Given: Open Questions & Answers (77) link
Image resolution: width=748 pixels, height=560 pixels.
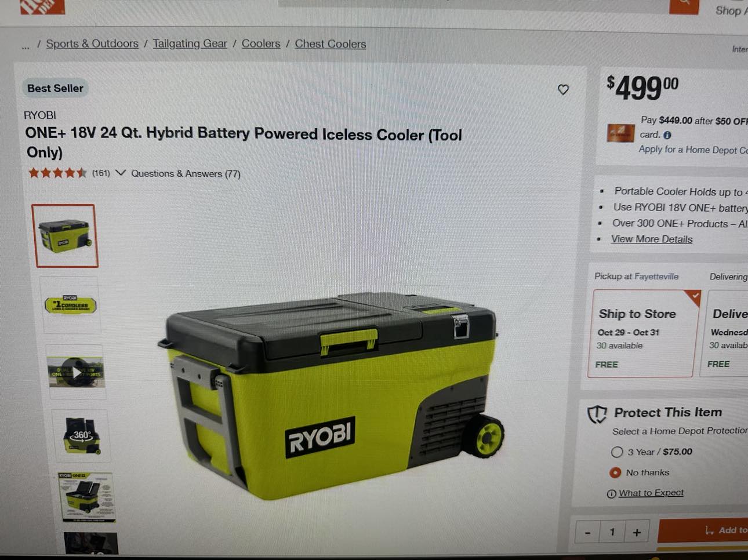Looking at the screenshot, I should click(x=186, y=173).
